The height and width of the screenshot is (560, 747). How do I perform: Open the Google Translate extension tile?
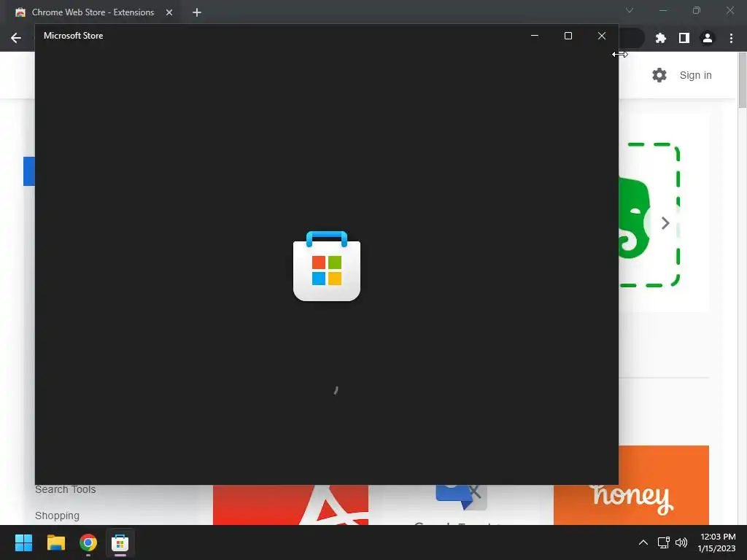click(461, 505)
